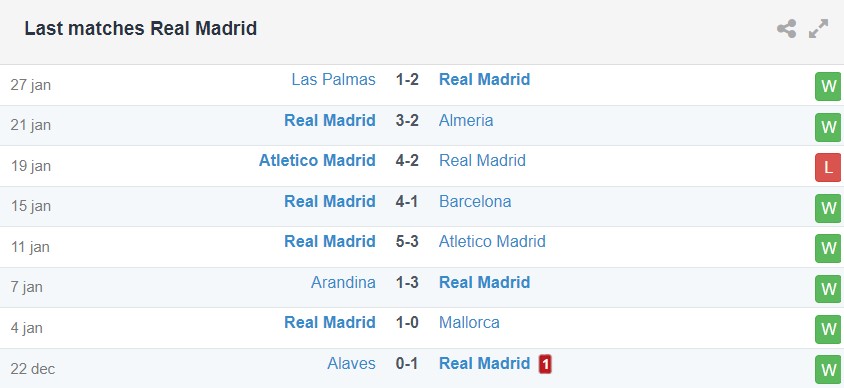This screenshot has height=388, width=844.
Task: Click red card indicator beside Alaves match
Action: coord(545,364)
